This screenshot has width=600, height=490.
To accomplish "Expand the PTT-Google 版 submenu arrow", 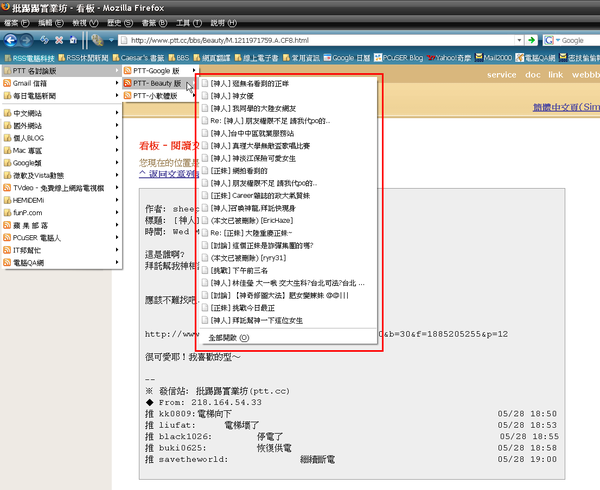I will pyautogui.click(x=194, y=70).
